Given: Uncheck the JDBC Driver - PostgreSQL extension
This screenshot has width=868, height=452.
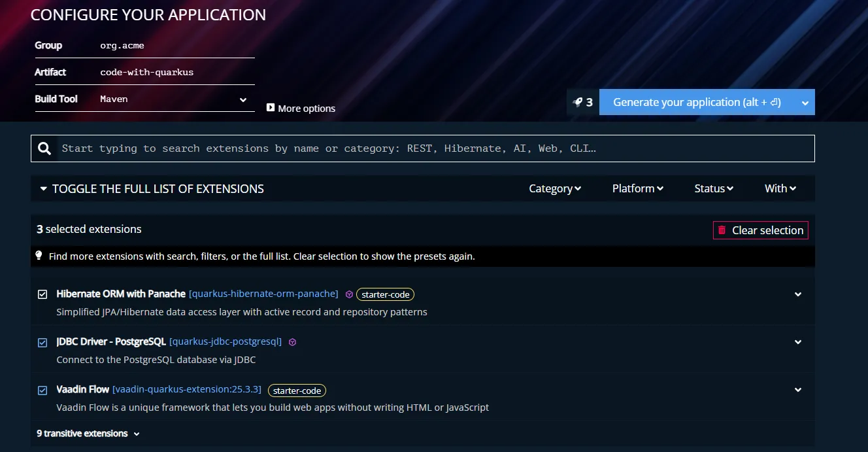Looking at the screenshot, I should (x=42, y=342).
